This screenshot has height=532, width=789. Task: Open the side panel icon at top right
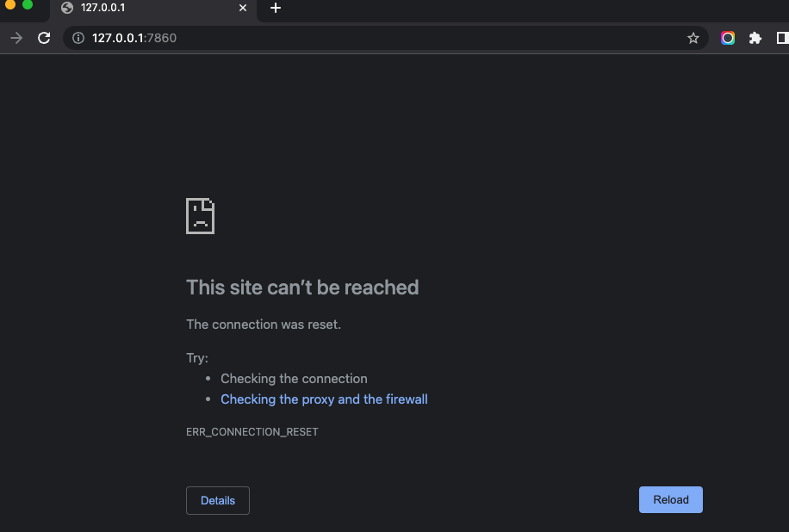[x=781, y=38]
